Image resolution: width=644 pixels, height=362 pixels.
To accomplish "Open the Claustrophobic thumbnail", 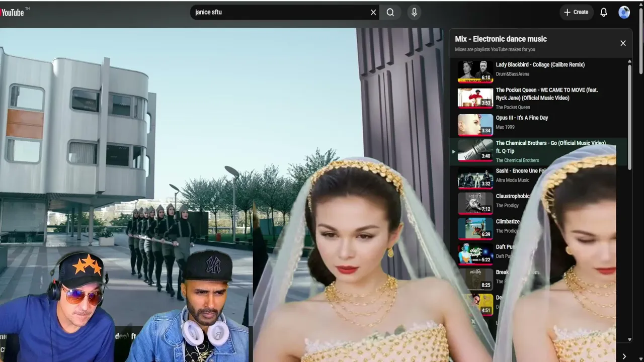I will point(475,203).
